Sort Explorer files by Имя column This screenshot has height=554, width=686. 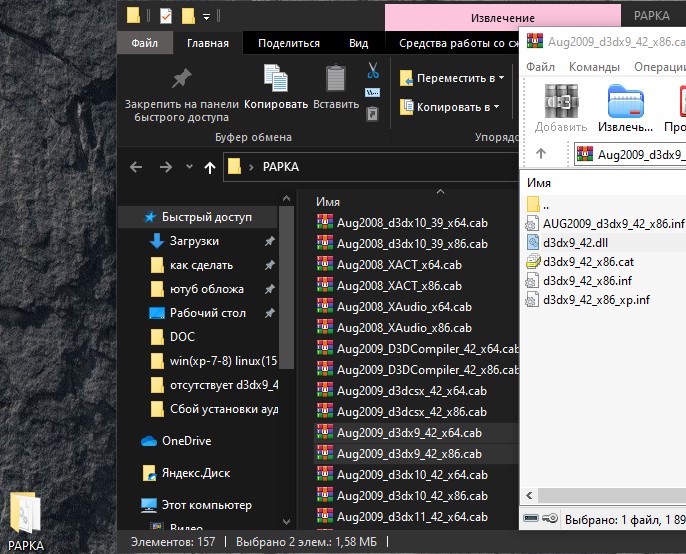tap(328, 202)
